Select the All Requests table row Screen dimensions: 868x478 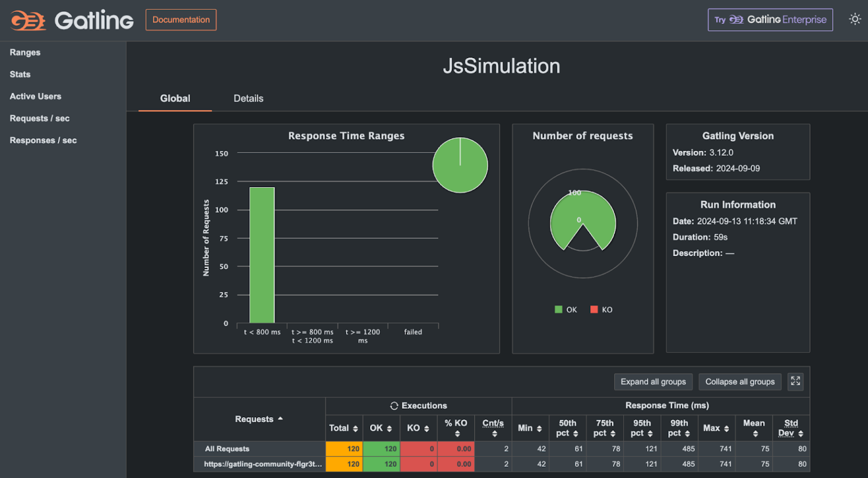(x=227, y=449)
